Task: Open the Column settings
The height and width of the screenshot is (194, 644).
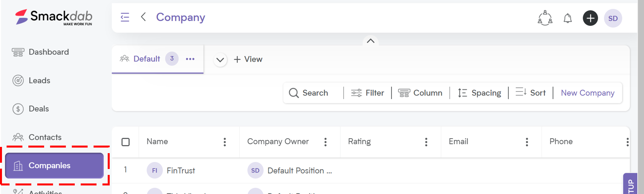Action: click(x=420, y=93)
